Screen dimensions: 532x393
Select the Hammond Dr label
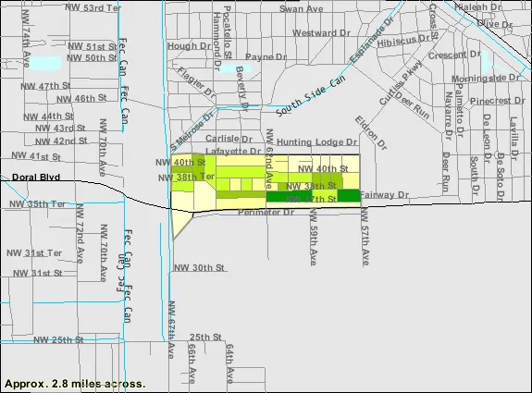click(x=217, y=42)
